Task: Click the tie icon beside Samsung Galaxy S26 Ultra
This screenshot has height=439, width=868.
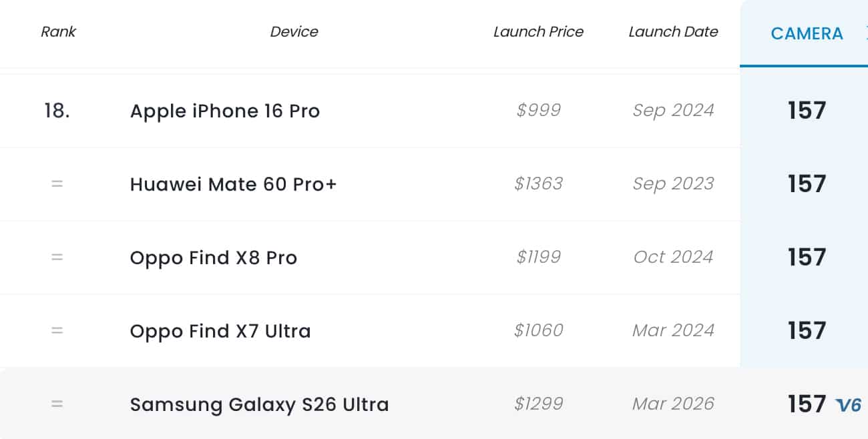Action: tap(57, 404)
